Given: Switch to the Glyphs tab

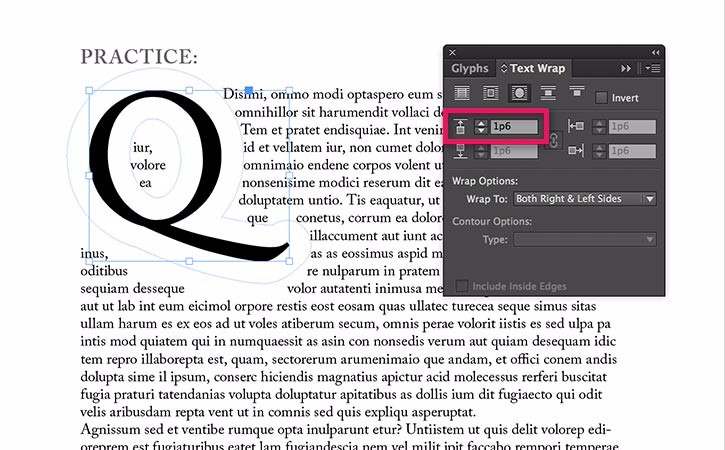Looking at the screenshot, I should (x=470, y=68).
